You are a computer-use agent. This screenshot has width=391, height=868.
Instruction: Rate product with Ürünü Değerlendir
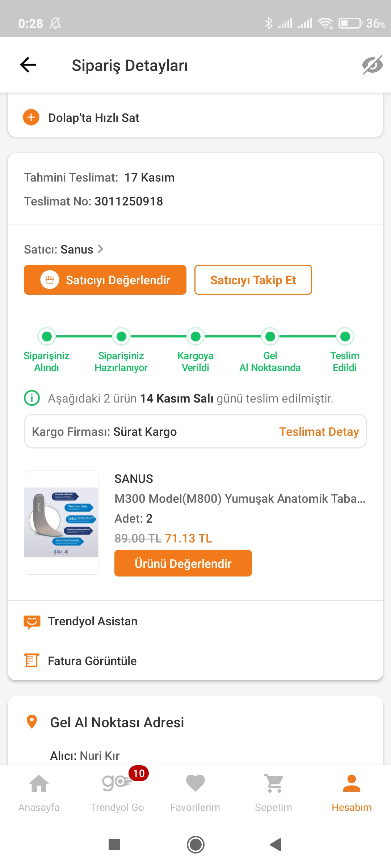pyautogui.click(x=183, y=563)
